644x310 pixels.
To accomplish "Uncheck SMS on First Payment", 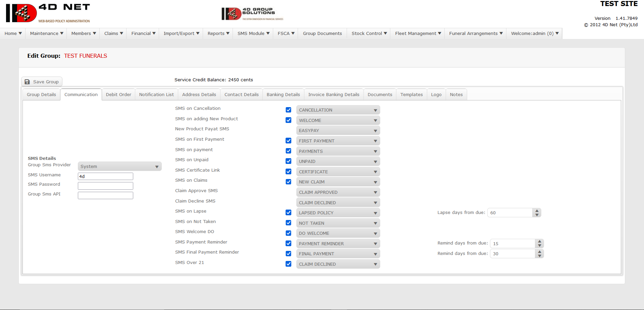I will tap(288, 141).
